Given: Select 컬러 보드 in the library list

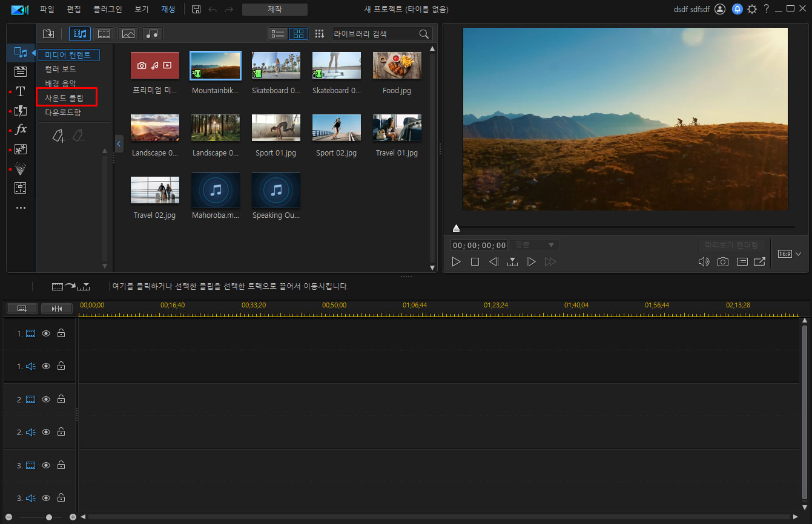Looking at the screenshot, I should tap(61, 69).
